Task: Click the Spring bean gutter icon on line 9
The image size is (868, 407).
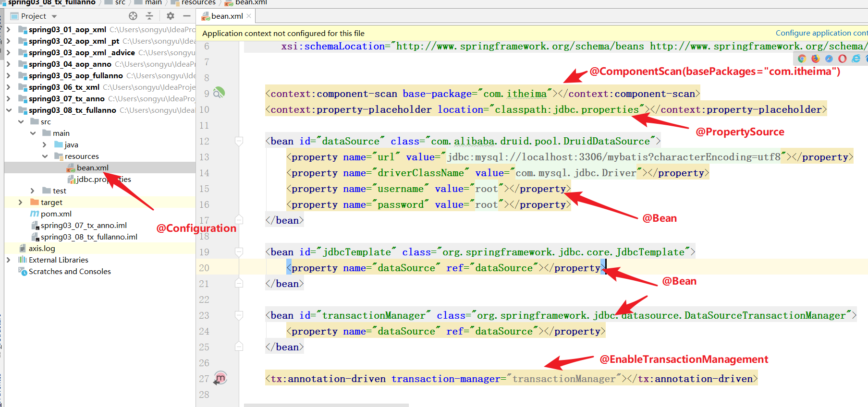Action: coord(219,93)
